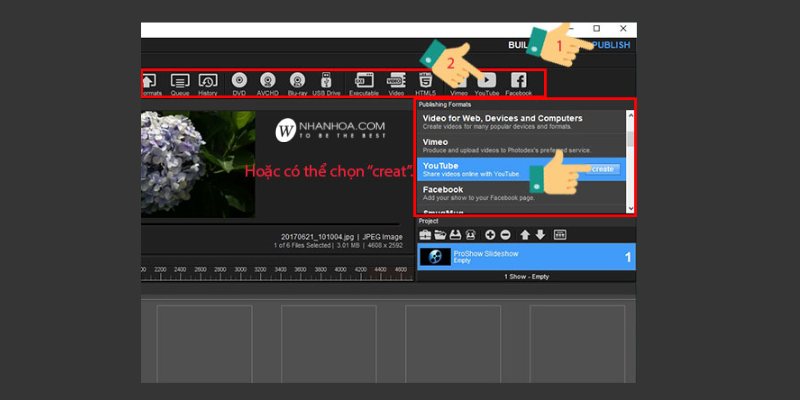Screen dimensions: 800x400
Task: Click the ProShow Slideshow film reel thumbnail
Action: click(x=435, y=257)
